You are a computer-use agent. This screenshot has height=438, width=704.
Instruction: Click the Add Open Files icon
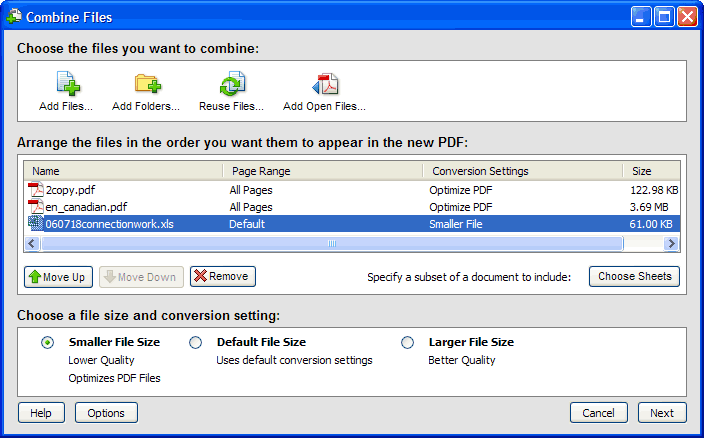point(324,85)
